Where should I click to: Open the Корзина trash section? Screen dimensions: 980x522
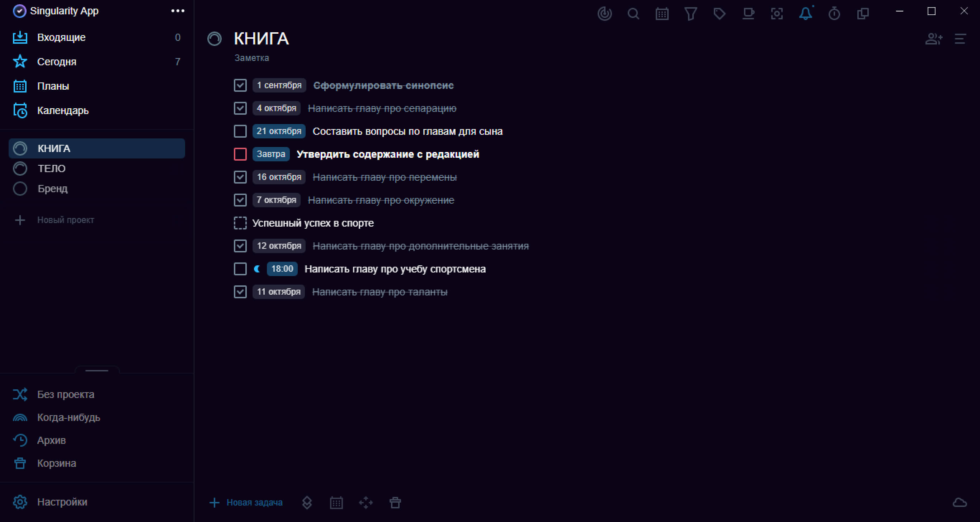point(96,463)
